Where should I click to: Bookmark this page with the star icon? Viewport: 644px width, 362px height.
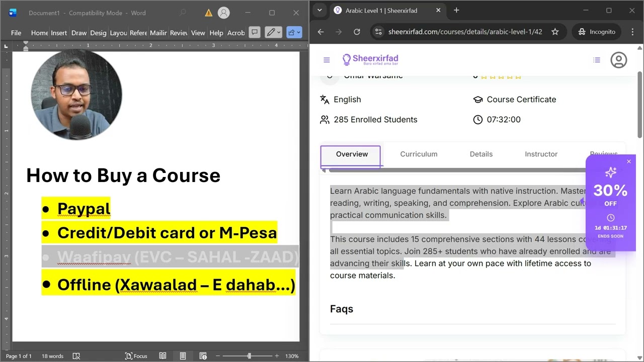[555, 32]
